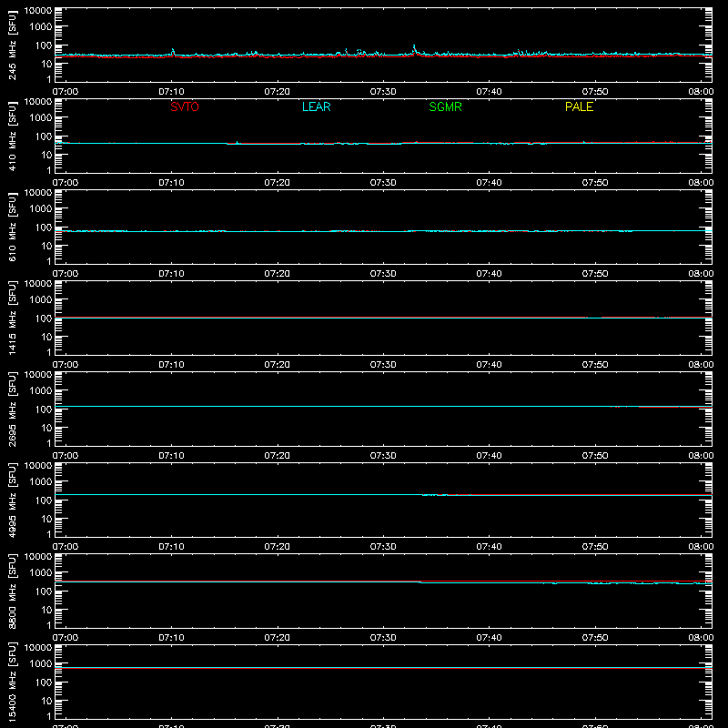Click 07:30 tick label below 245 MHz panel
The width and height of the screenshot is (728, 728).
coord(383,92)
